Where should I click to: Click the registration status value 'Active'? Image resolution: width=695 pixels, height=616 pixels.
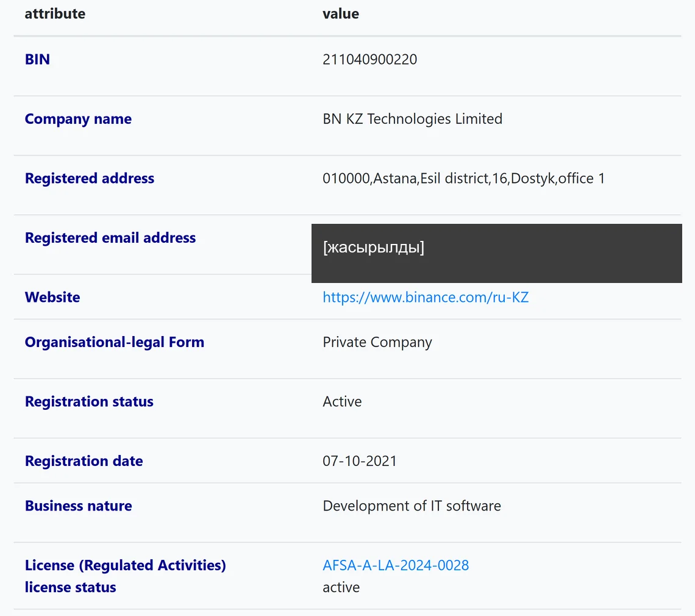click(342, 401)
